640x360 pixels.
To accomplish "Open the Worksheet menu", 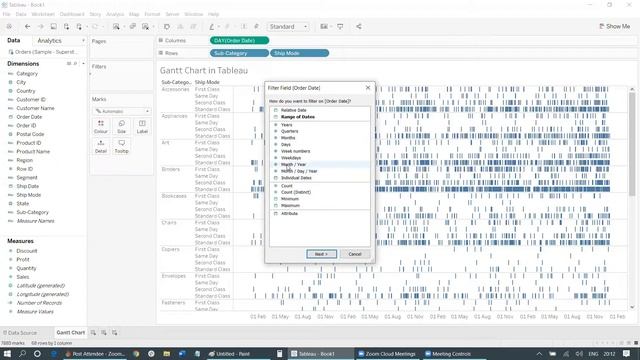I will [43, 14].
